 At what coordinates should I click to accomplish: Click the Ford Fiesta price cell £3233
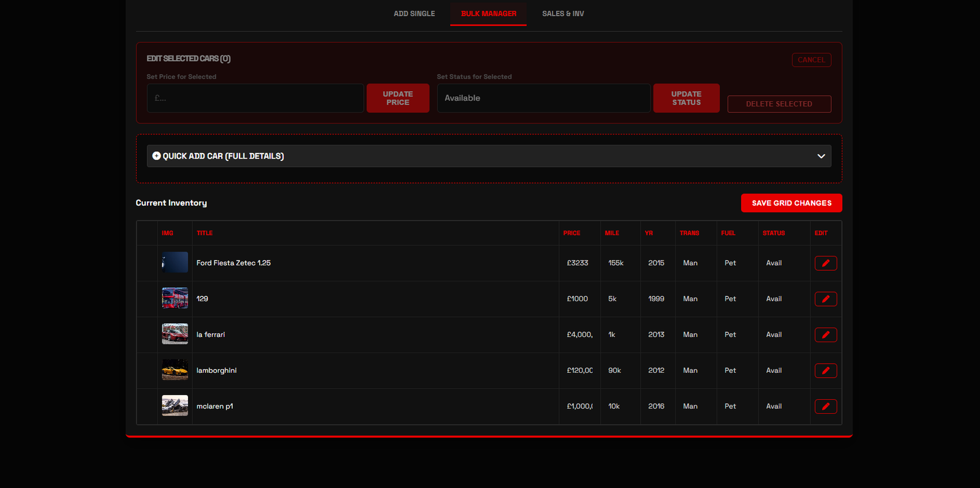(x=578, y=263)
